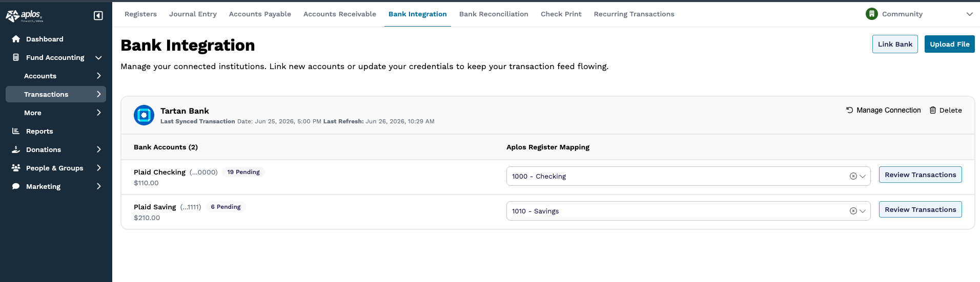Expand the Donations menu arrow
Viewport: 980px width, 282px height.
click(x=99, y=149)
